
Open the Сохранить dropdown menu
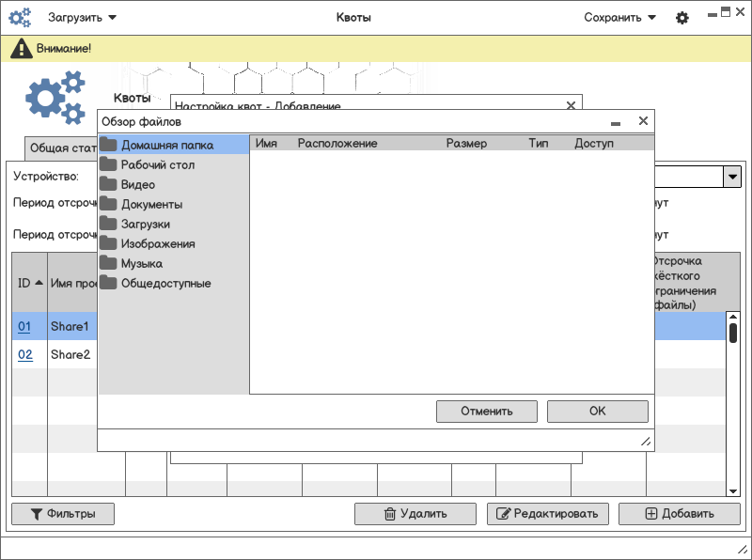coord(619,18)
